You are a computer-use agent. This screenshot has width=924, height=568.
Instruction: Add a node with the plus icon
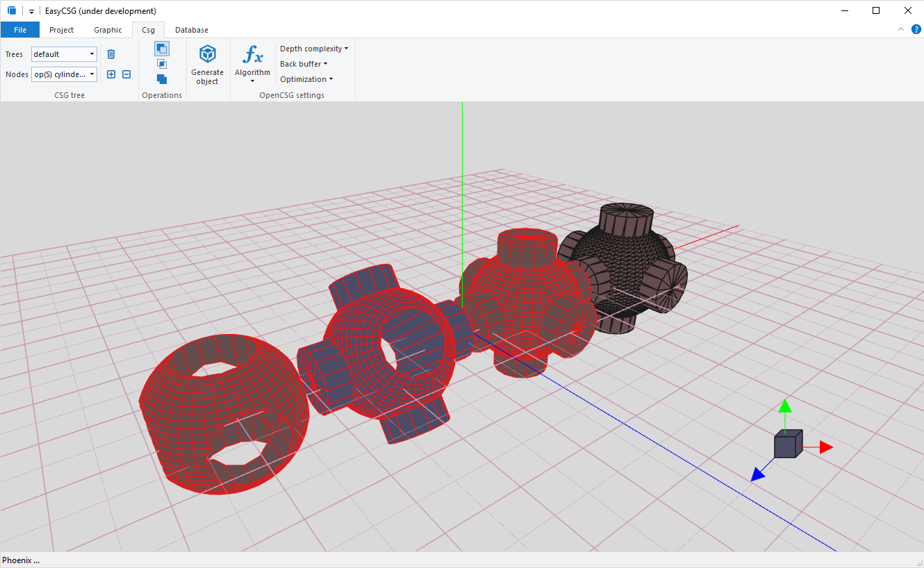[x=111, y=74]
